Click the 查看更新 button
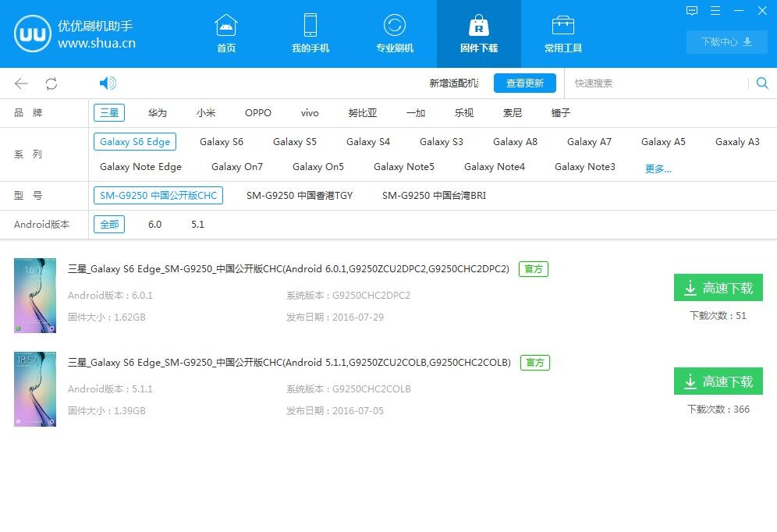This screenshot has width=777, height=532. 525,83
